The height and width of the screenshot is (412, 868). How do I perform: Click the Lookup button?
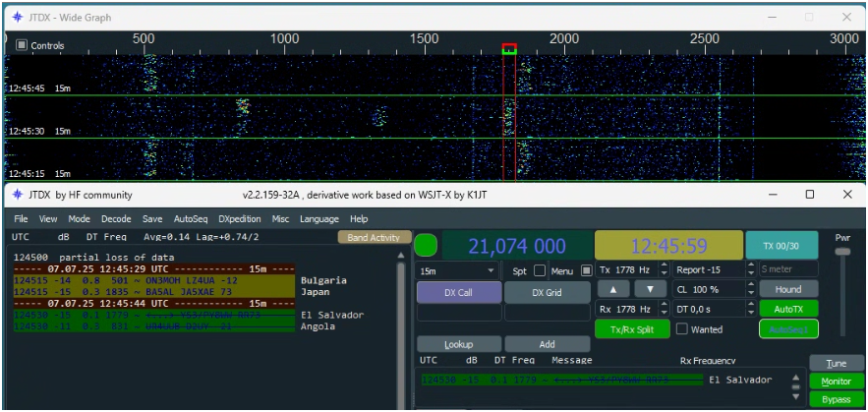[459, 344]
